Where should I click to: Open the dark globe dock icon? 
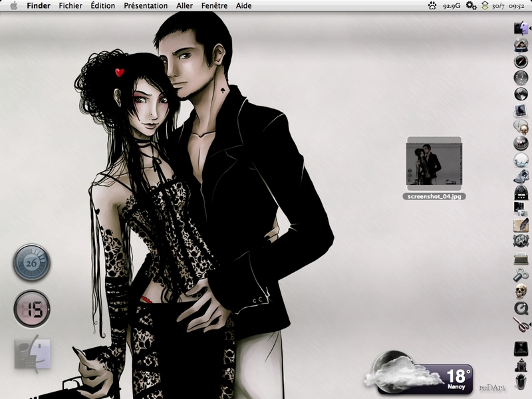521,94
